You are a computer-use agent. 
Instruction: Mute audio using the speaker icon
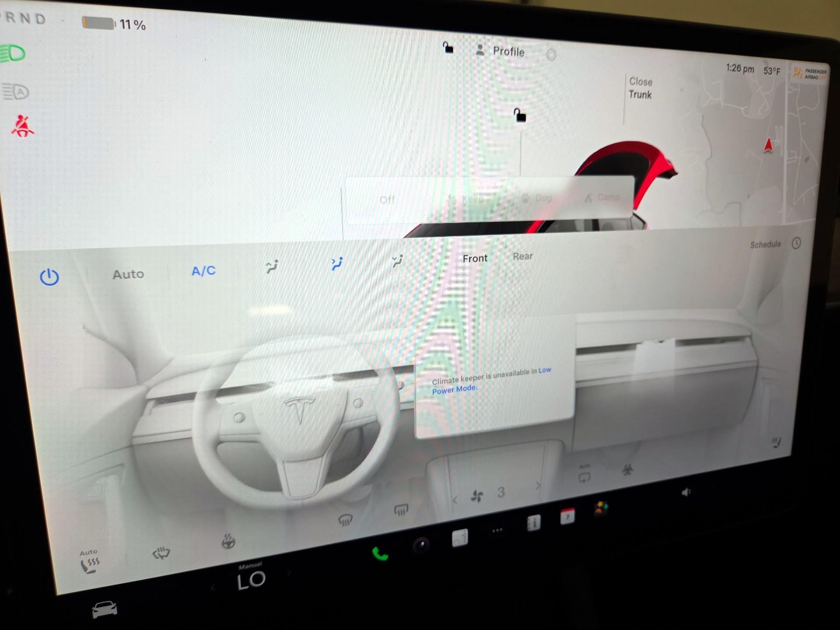(x=685, y=492)
